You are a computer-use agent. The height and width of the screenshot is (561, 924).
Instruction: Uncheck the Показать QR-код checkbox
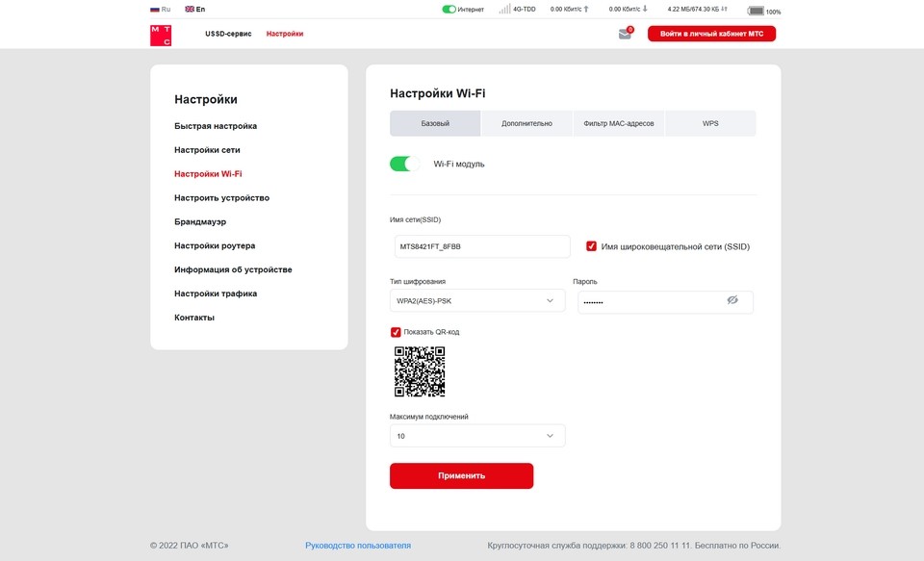click(396, 332)
